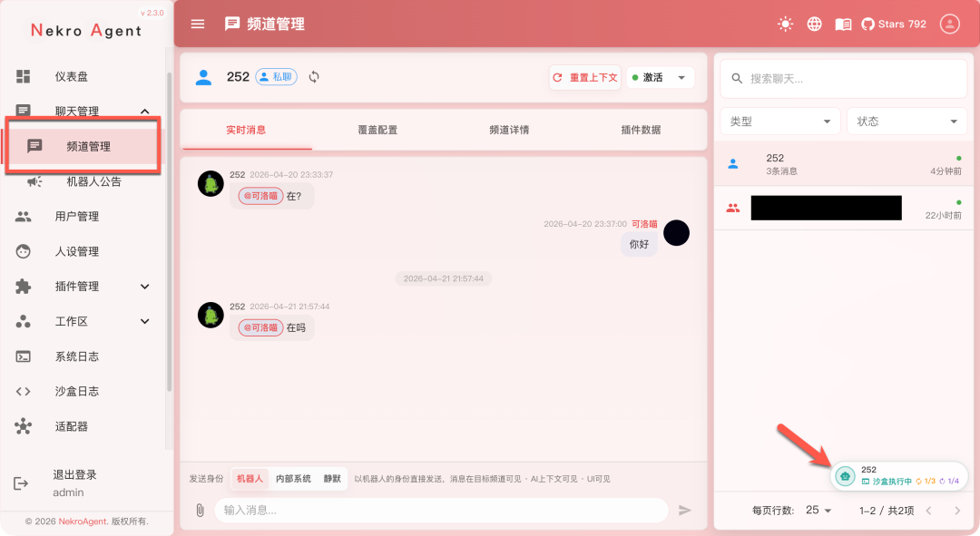Click the sync refresh icon beside 私聊
Screen dimensions: 980x536
(x=314, y=77)
